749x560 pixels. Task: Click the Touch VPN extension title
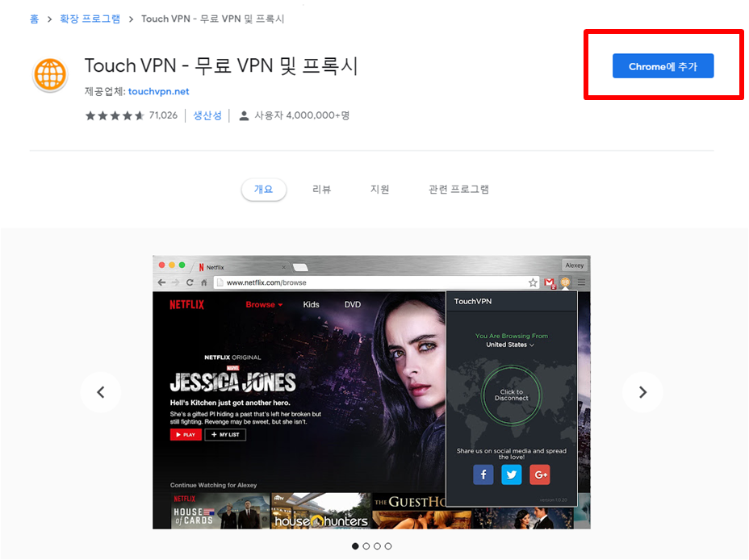point(221,65)
